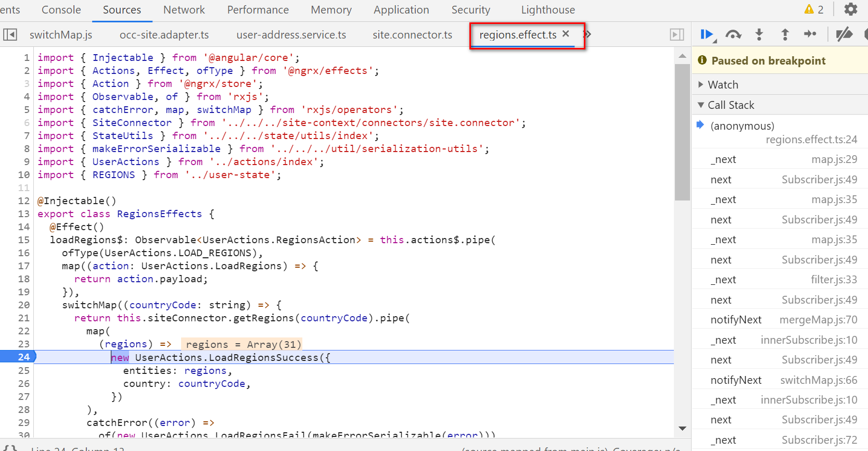Image resolution: width=868 pixels, height=451 pixels.
Task: Toggle the debugger sidebar pane
Action: 676,34
